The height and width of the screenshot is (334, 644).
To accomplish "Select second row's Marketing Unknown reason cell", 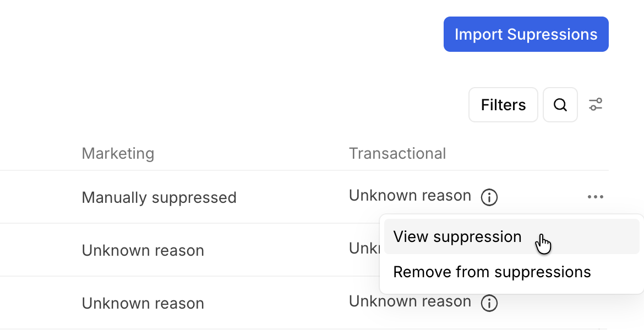I will point(143,250).
